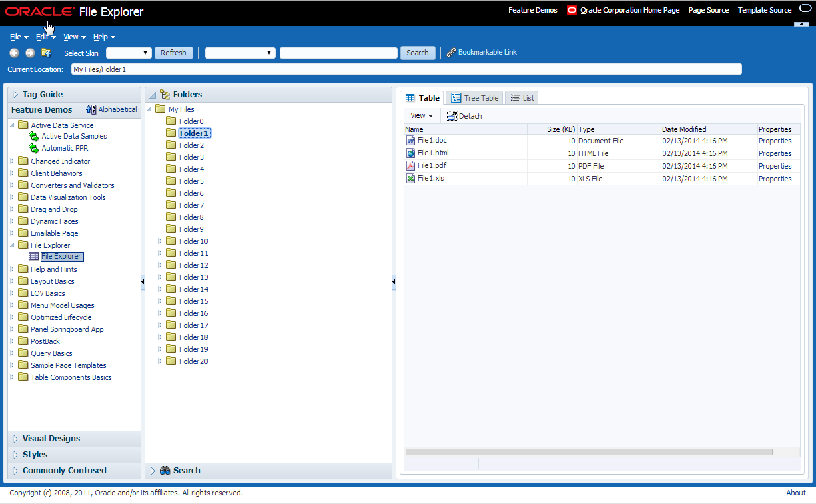The width and height of the screenshot is (816, 504).
Task: Click the Active Data Samples green icon
Action: 34,136
